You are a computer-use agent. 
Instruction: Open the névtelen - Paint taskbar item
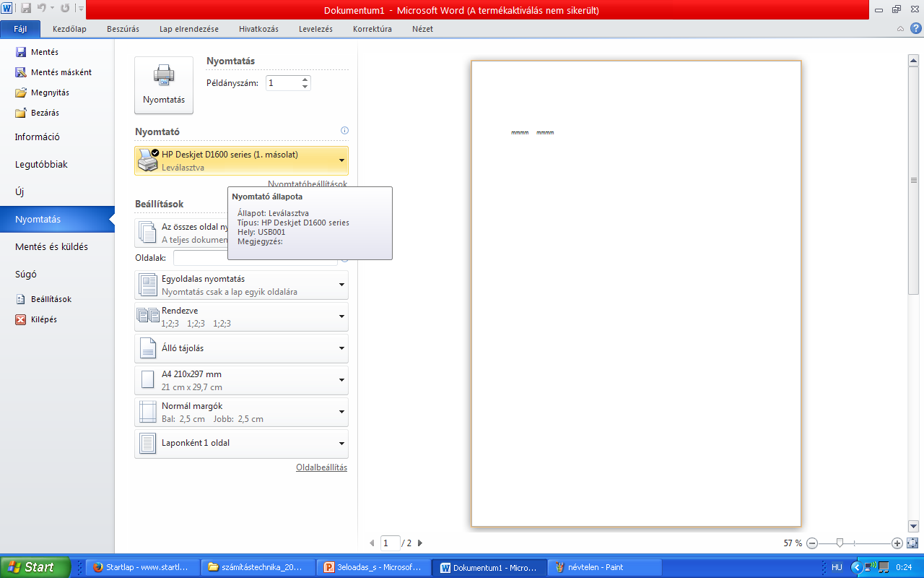coord(605,567)
